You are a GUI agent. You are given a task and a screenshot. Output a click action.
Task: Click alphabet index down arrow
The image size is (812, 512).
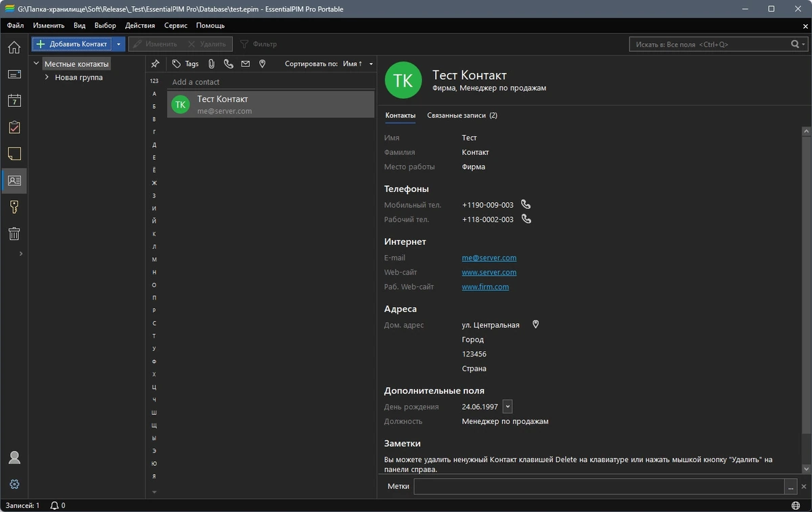pos(154,492)
